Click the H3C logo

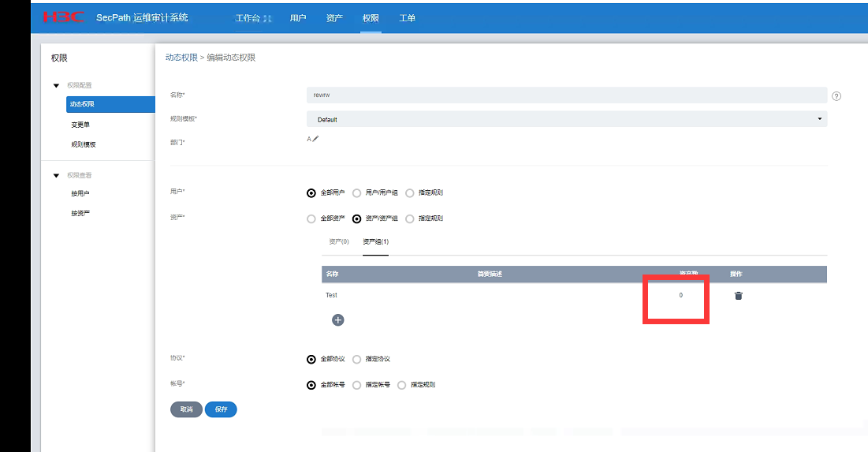coord(64,17)
